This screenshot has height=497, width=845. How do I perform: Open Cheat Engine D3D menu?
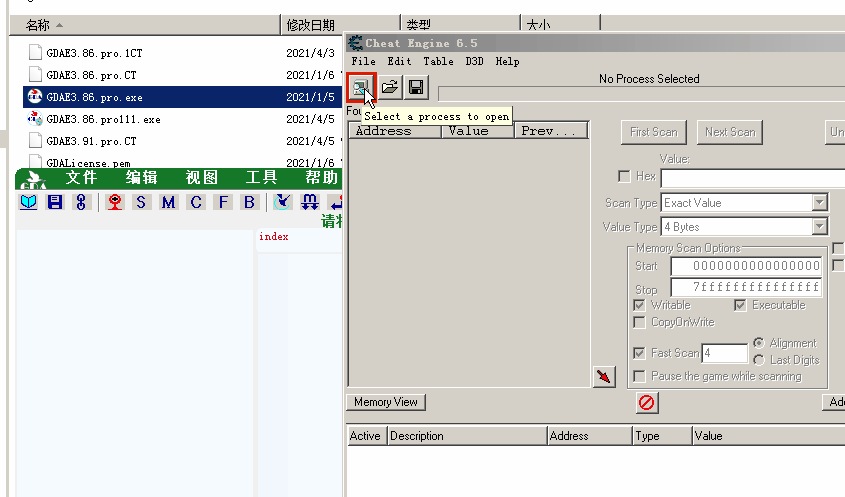point(474,61)
